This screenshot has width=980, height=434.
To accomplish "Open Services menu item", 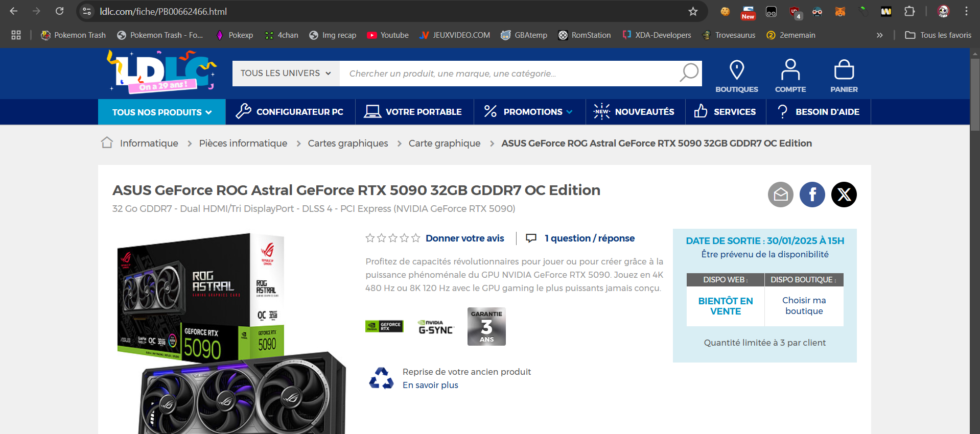I will [x=725, y=111].
